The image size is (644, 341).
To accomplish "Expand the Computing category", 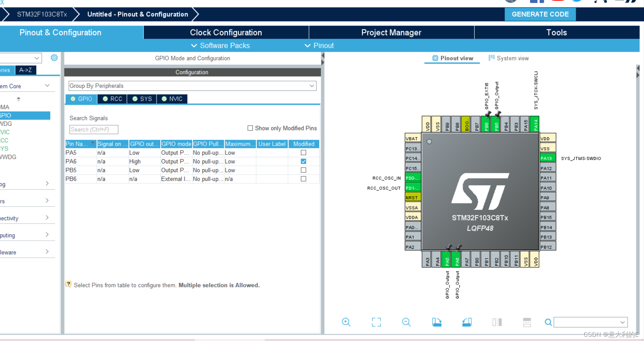I will [x=47, y=235].
